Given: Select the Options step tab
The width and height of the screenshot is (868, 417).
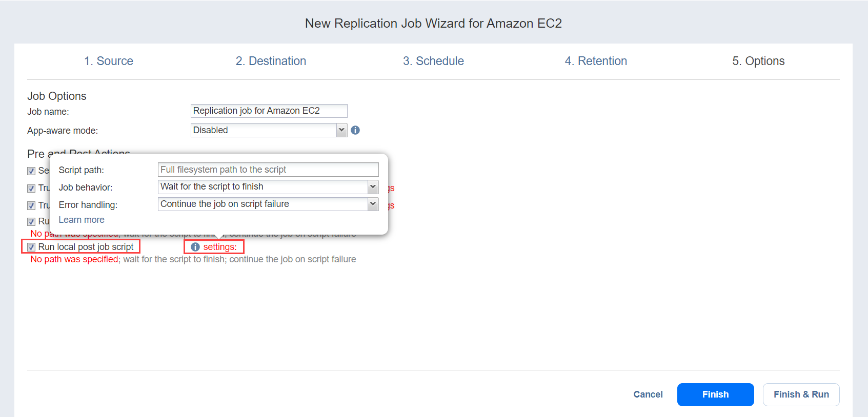Looking at the screenshot, I should point(758,61).
